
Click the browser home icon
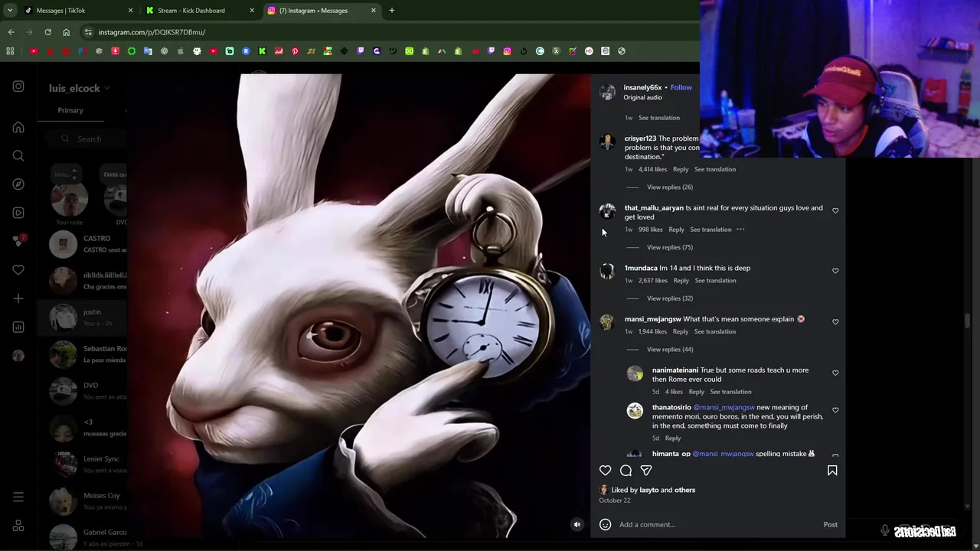66,32
